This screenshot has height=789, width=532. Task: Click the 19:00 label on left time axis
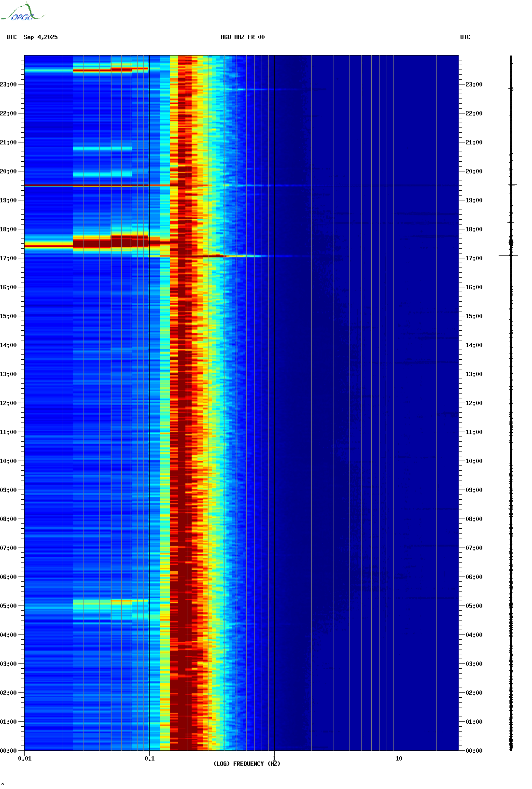coord(8,200)
